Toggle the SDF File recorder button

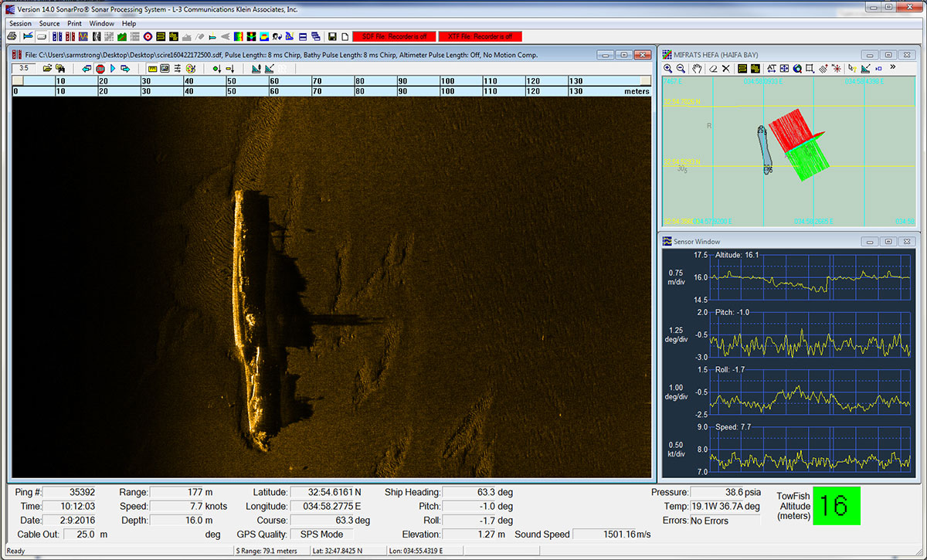point(394,36)
